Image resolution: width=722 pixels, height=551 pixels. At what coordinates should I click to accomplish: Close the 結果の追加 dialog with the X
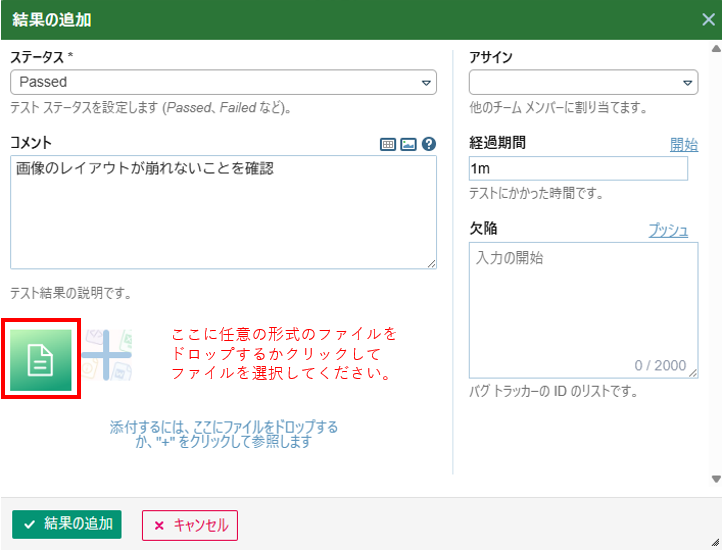coord(708,19)
